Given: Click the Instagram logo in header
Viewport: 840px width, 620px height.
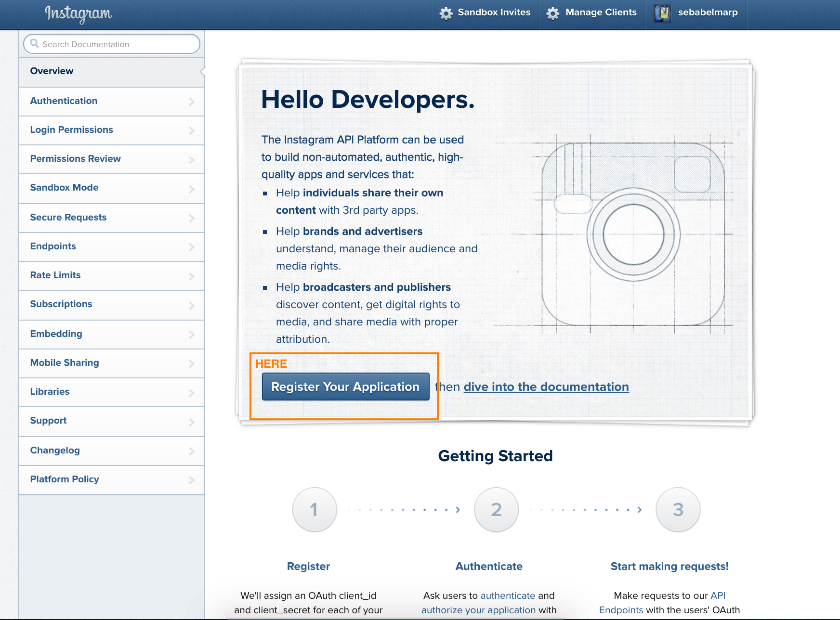Looking at the screenshot, I should (78, 13).
